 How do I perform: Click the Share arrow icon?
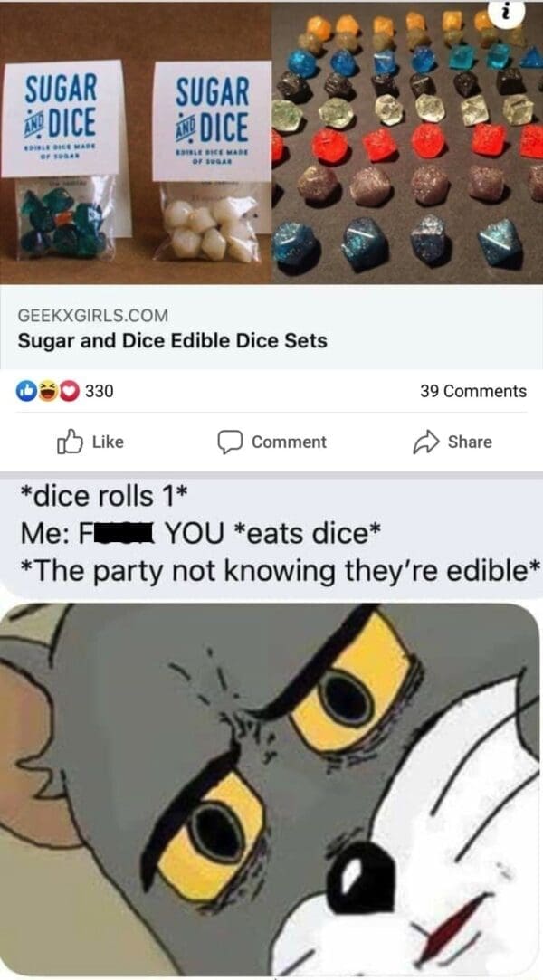tap(424, 442)
